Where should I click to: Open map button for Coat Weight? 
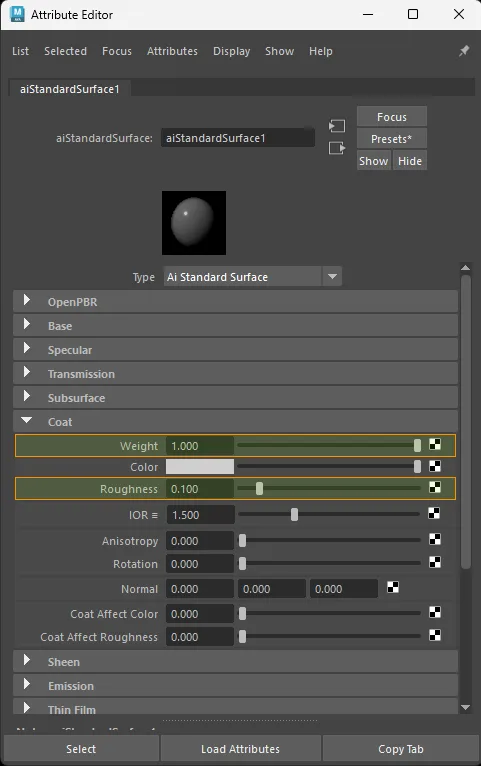(435, 444)
